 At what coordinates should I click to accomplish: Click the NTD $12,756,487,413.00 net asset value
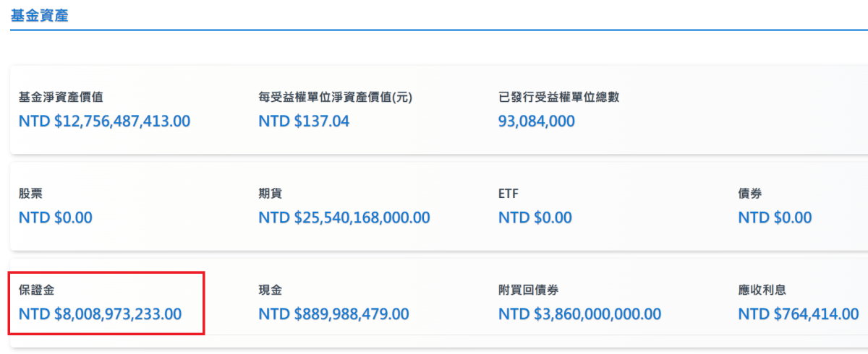click(x=104, y=121)
